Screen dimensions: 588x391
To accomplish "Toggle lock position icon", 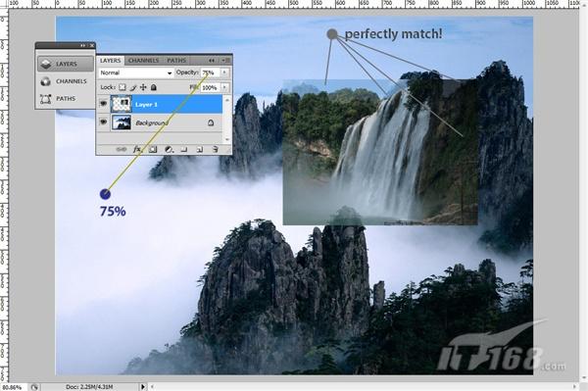I will 143,87.
